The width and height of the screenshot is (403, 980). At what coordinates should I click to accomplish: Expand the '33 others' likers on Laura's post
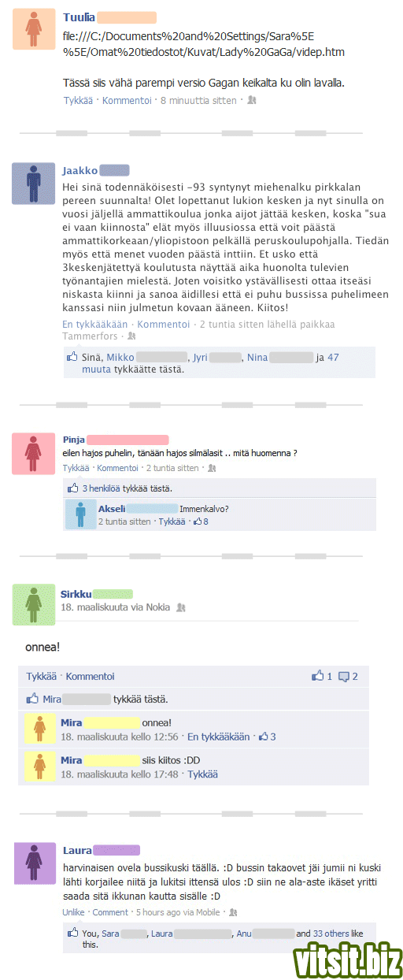[331, 934]
